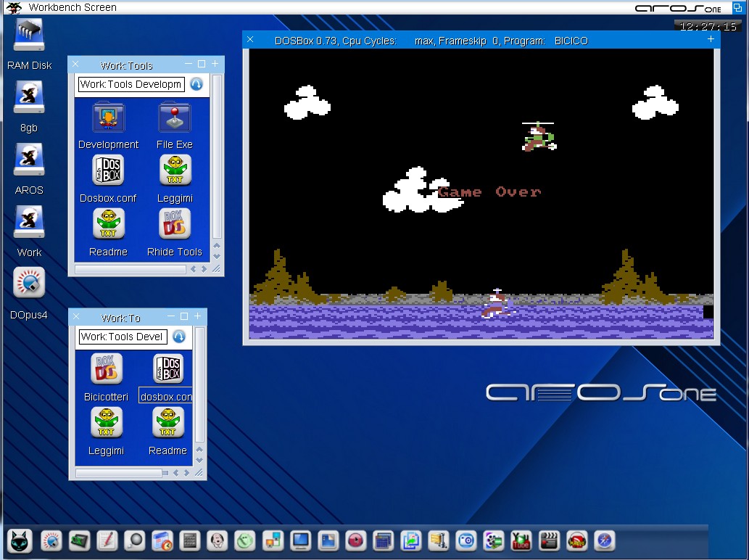Select the File Exe joystick icon
This screenshot has height=560, width=749.
[x=174, y=117]
